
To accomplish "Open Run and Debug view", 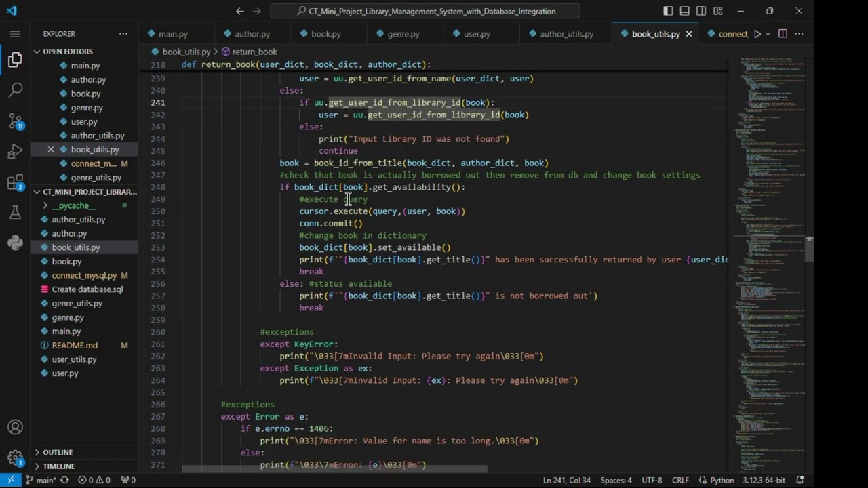I will coord(15,152).
